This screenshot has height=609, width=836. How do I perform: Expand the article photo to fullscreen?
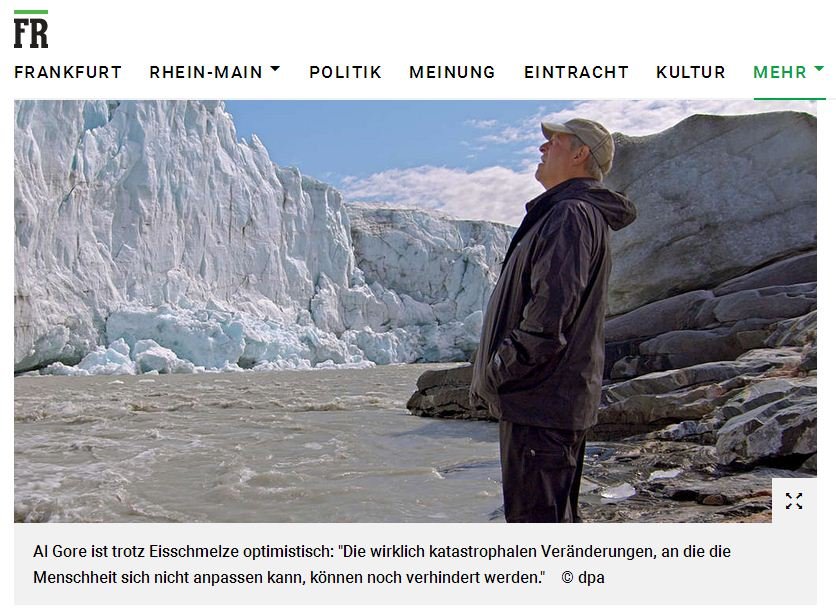pyautogui.click(x=794, y=501)
